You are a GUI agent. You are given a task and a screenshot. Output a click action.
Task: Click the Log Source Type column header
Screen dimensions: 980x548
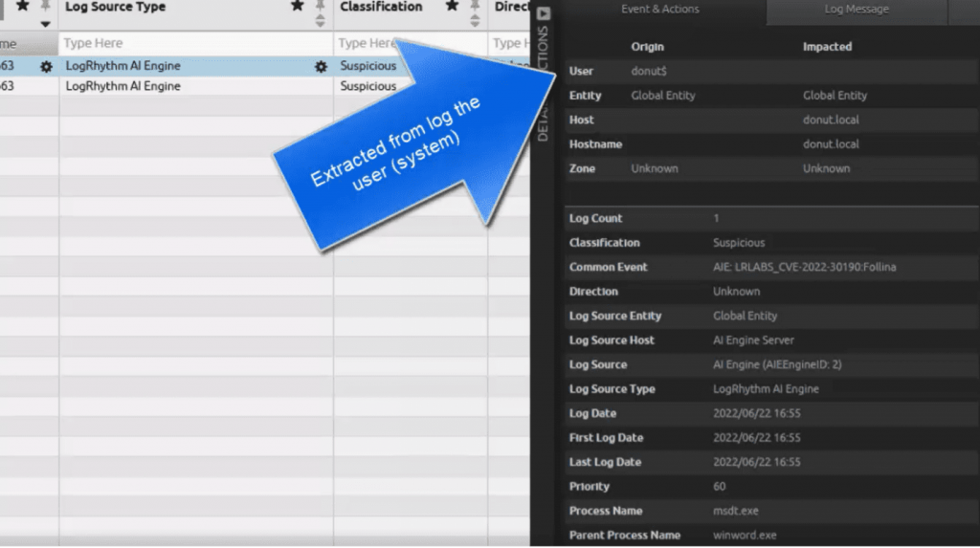[116, 7]
